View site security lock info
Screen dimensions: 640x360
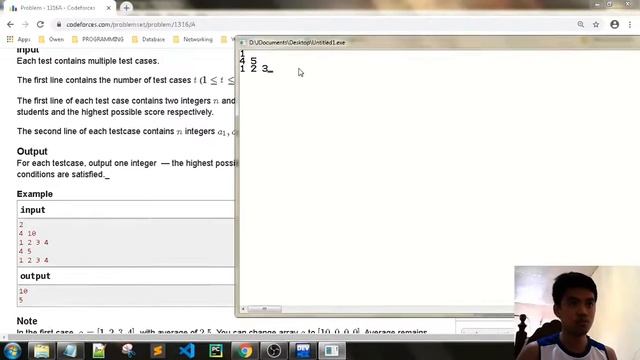[x=59, y=24]
